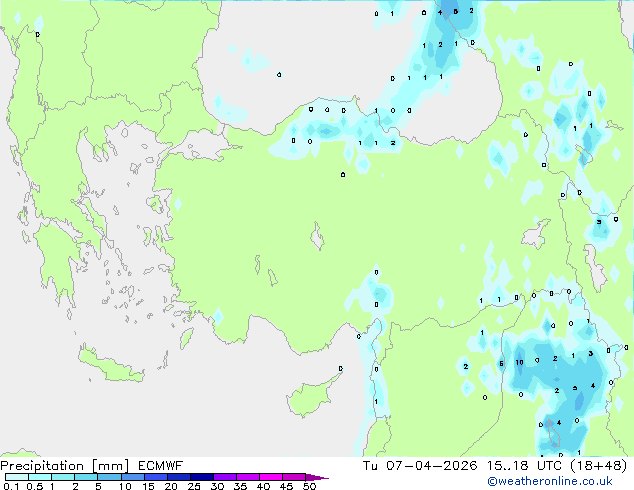The width and height of the screenshot is (634, 490).
Task: Click the 45–50 mm legend color box
Action: coord(294,477)
